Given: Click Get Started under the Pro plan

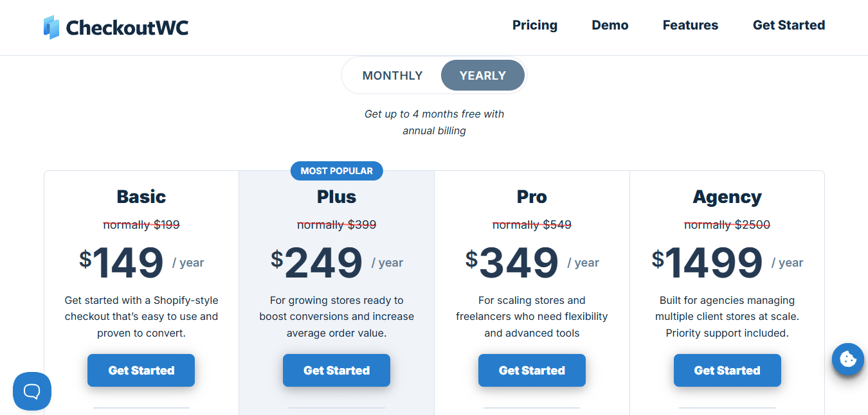Looking at the screenshot, I should pos(532,370).
